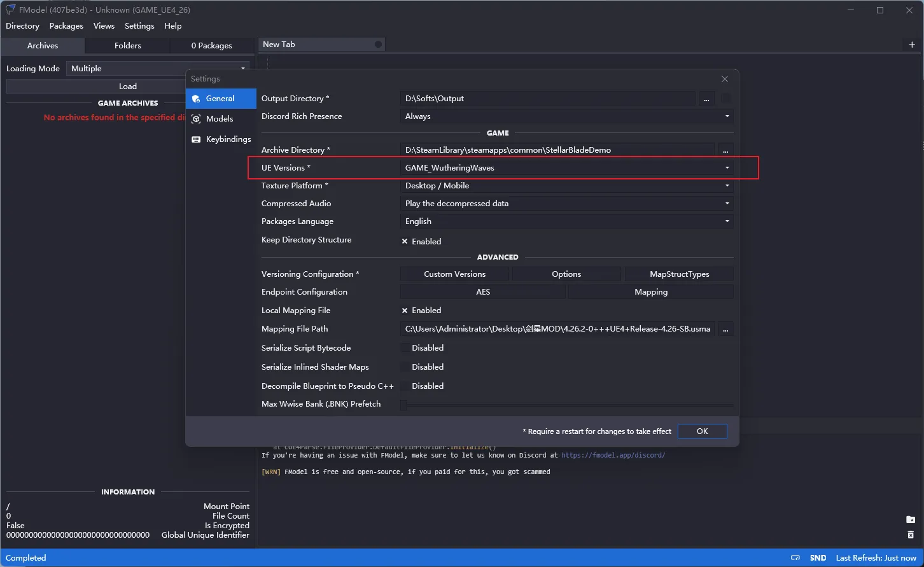The height and width of the screenshot is (567, 924).
Task: Click the starred folder icon above the trash
Action: point(911,520)
